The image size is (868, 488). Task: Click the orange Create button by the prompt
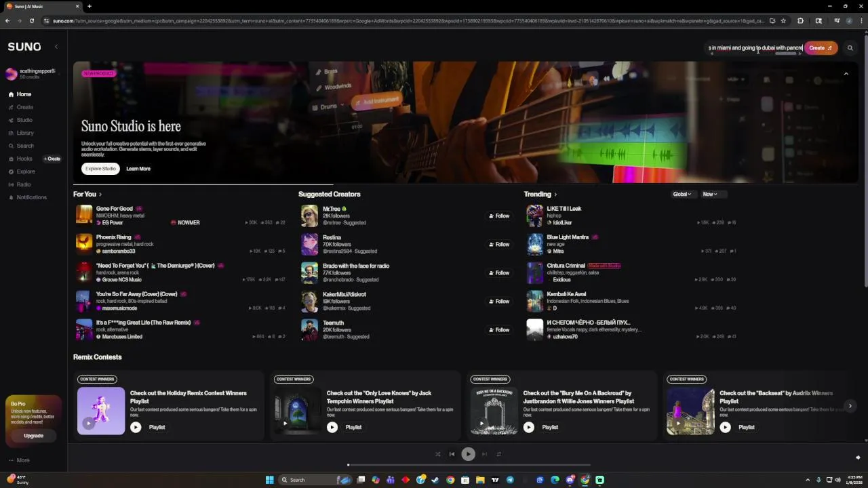pyautogui.click(x=821, y=48)
